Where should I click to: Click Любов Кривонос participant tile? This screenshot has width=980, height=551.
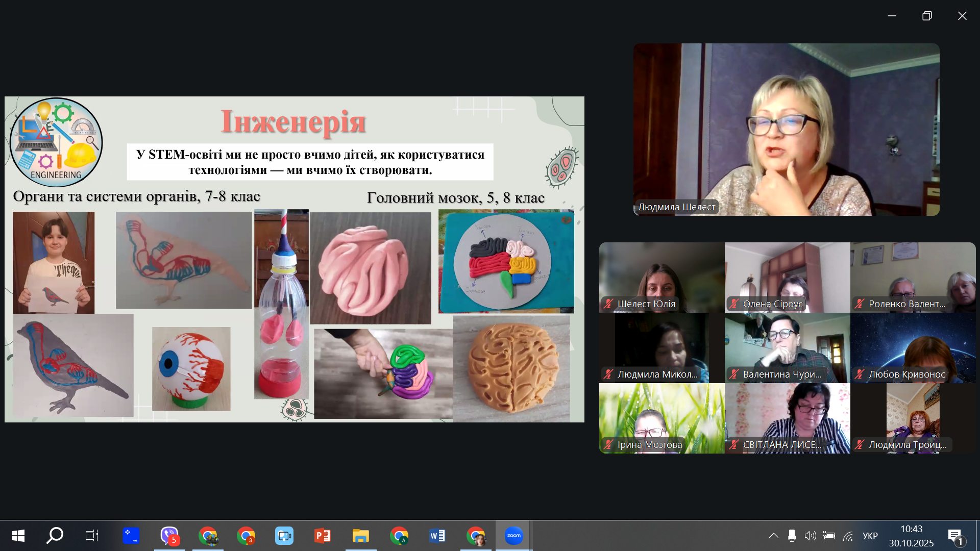coord(913,347)
